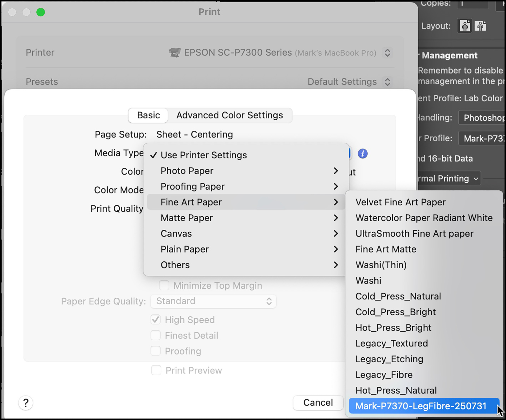The height and width of the screenshot is (420, 506).
Task: Select Mark-P7370-LegFibre-250731 custom media
Action: pyautogui.click(x=424, y=406)
